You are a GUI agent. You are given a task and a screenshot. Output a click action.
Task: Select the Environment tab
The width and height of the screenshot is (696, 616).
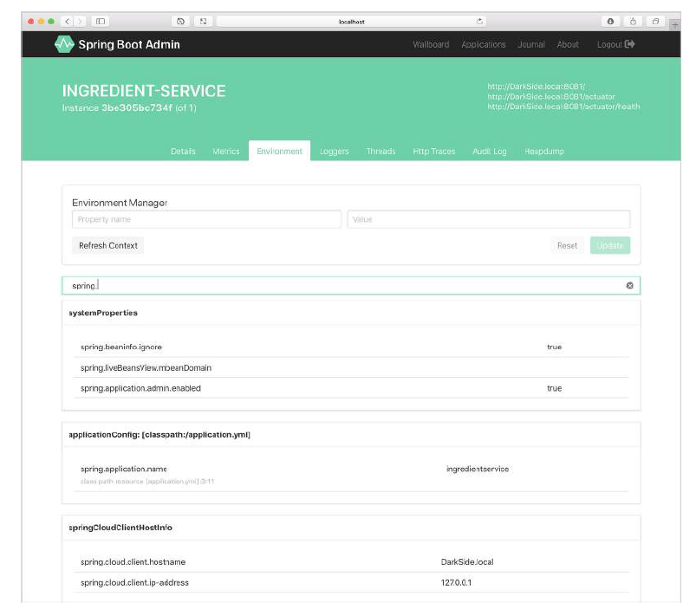pyautogui.click(x=279, y=151)
